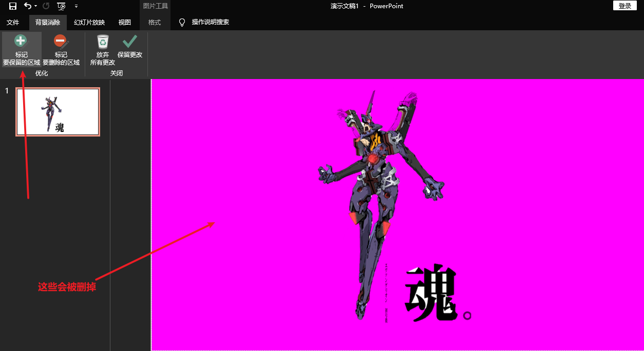
Task: Click the Redo icon
Action: [46, 6]
